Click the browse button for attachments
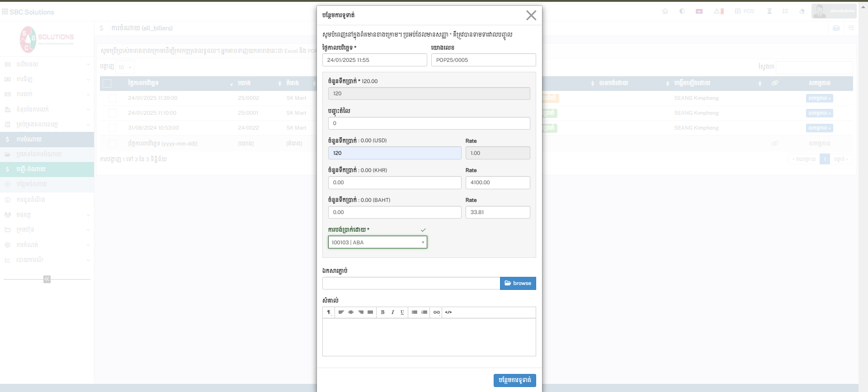This screenshot has width=868, height=392. point(518,283)
